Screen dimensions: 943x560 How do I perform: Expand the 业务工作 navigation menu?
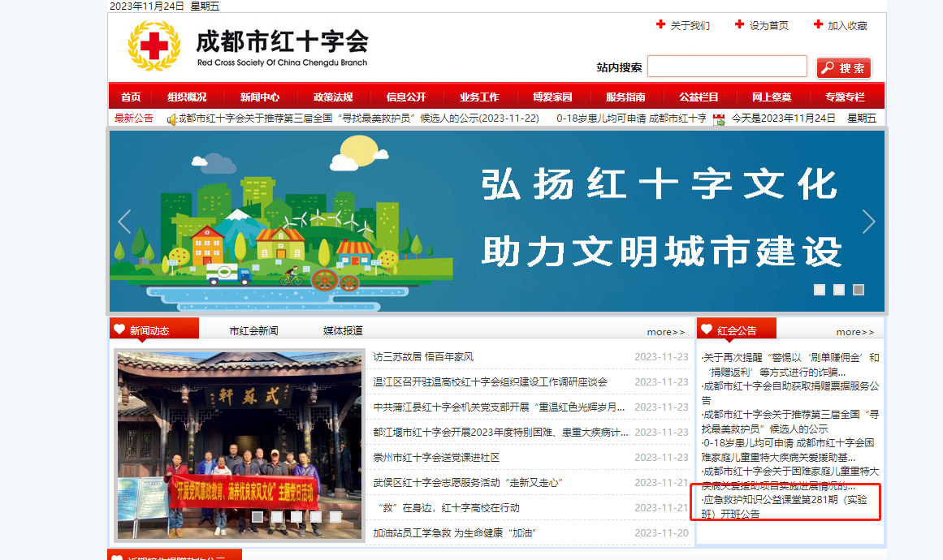pyautogui.click(x=479, y=97)
